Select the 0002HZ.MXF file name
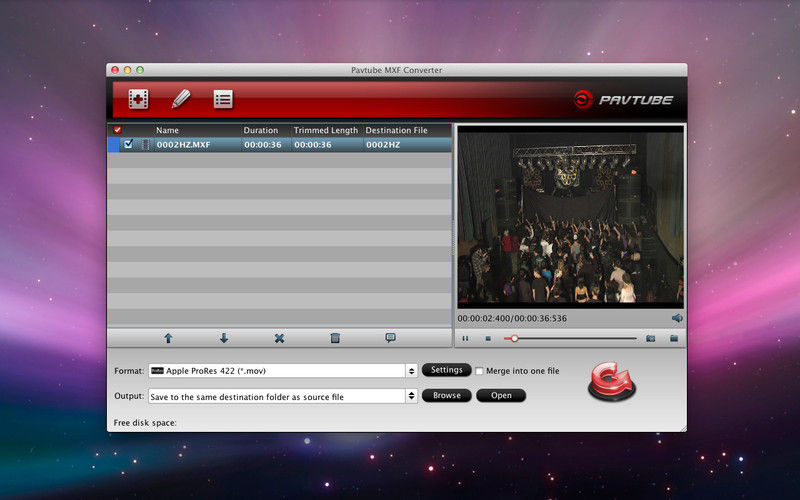Viewport: 800px width, 500px height. [183, 144]
